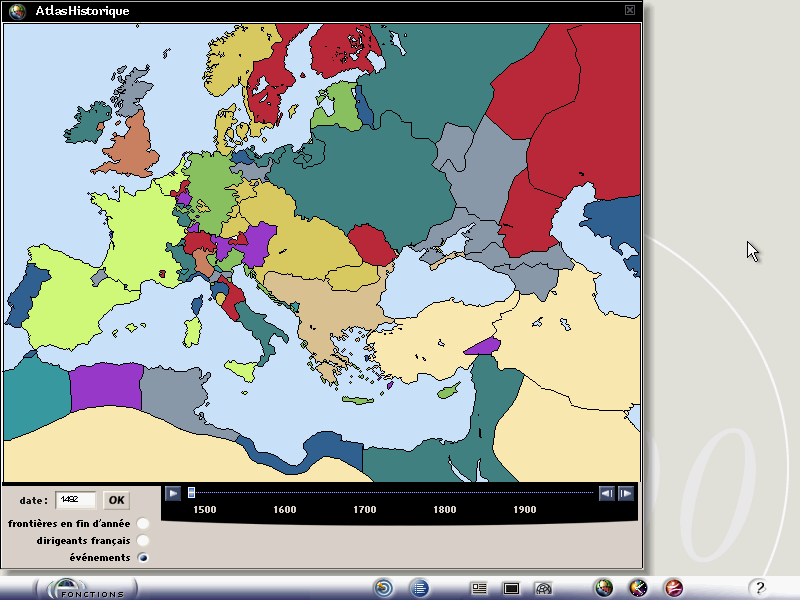Click the date input field
The image size is (800, 600).
pos(76,499)
